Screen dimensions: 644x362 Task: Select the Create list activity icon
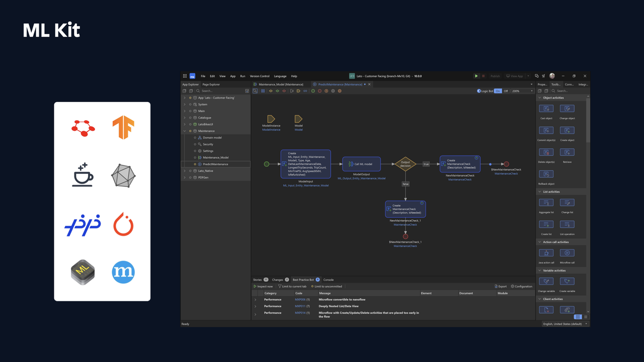click(x=546, y=224)
